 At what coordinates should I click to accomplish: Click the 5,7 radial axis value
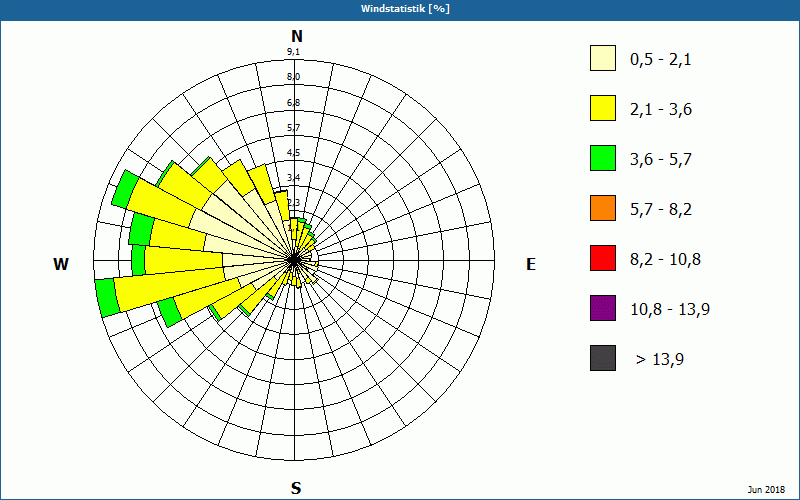pyautogui.click(x=293, y=128)
